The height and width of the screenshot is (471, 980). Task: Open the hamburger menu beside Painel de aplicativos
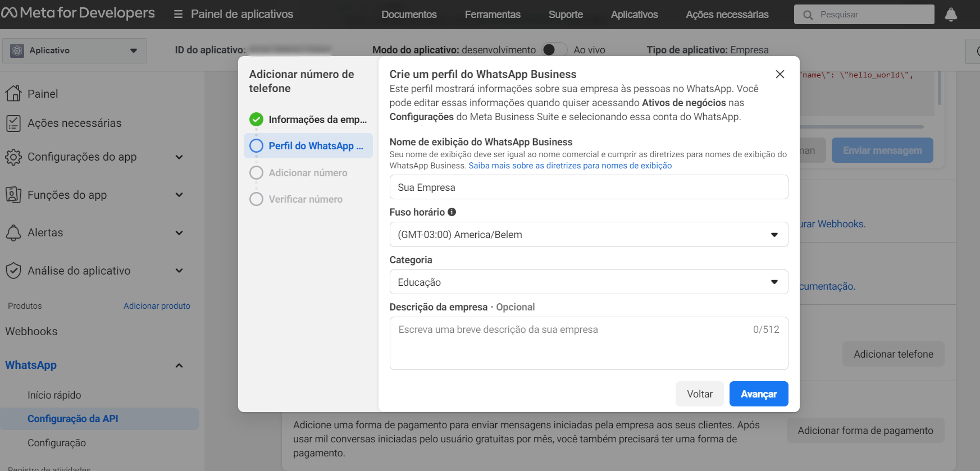[x=178, y=14]
